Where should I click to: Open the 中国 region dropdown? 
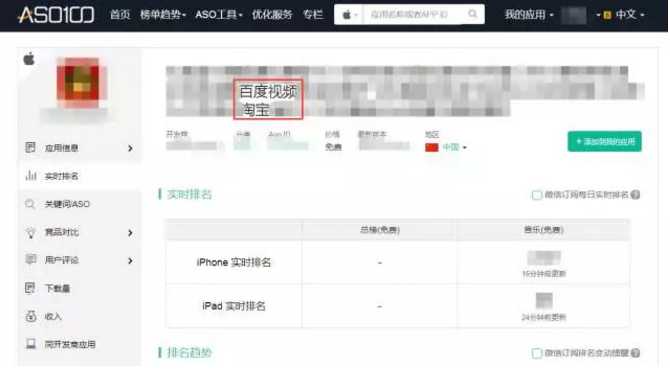[446, 147]
